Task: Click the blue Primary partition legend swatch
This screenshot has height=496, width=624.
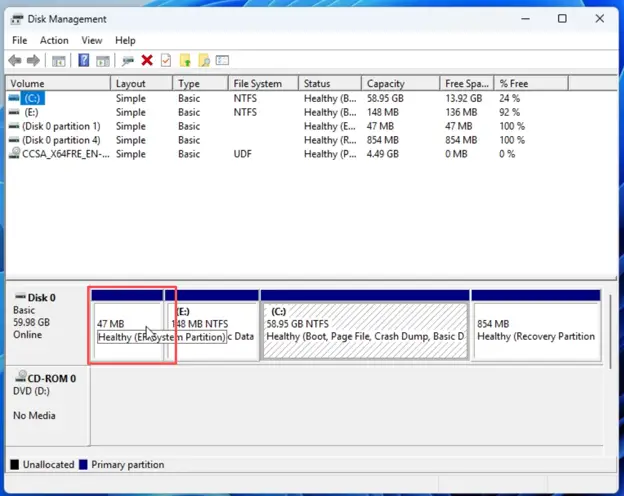Action: click(x=83, y=465)
